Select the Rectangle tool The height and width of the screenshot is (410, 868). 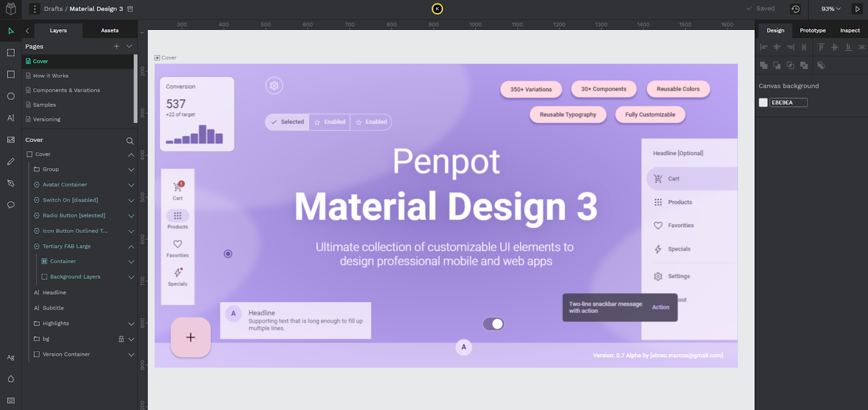[11, 74]
